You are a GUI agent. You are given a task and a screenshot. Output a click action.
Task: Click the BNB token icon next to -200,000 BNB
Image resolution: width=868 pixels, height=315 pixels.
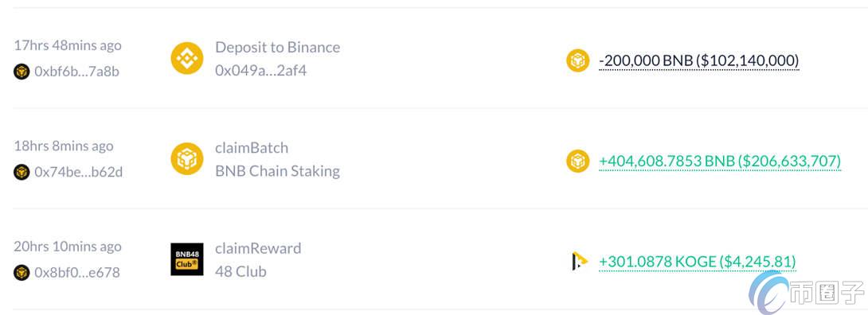(577, 60)
